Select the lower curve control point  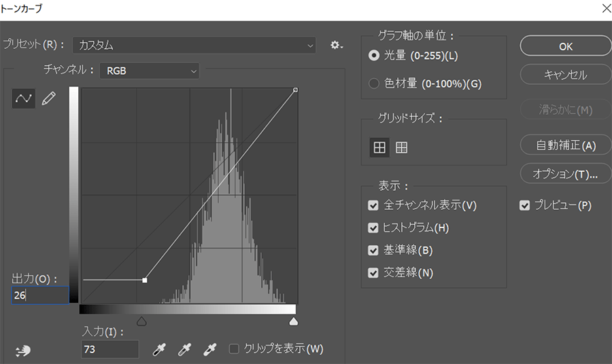[145, 280]
